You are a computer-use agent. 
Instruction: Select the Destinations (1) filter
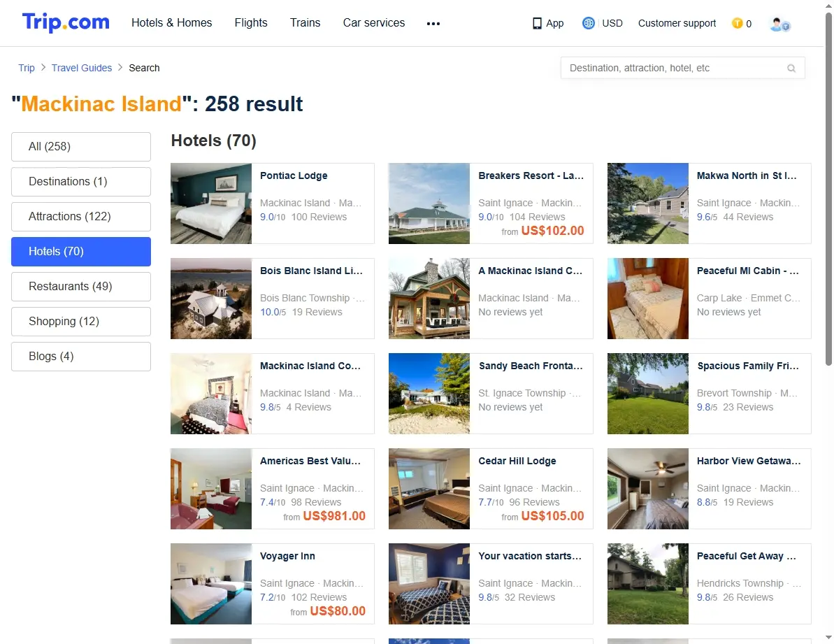pyautogui.click(x=81, y=182)
